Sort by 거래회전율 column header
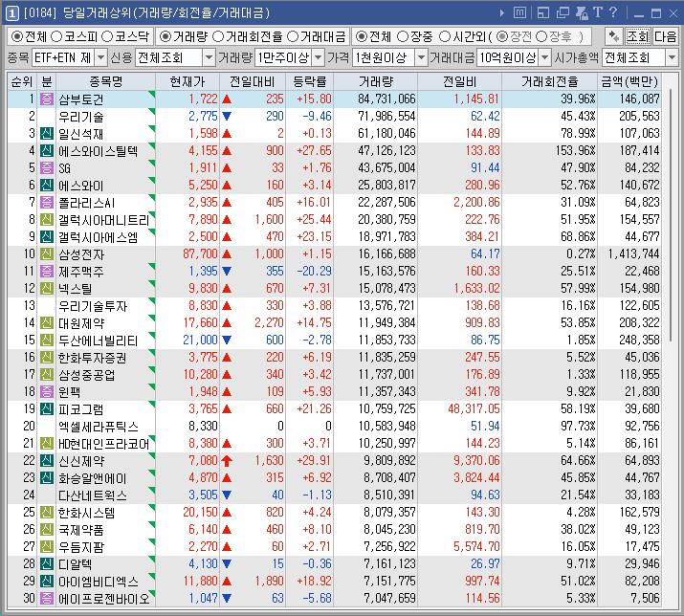The image size is (684, 616). pos(550,81)
